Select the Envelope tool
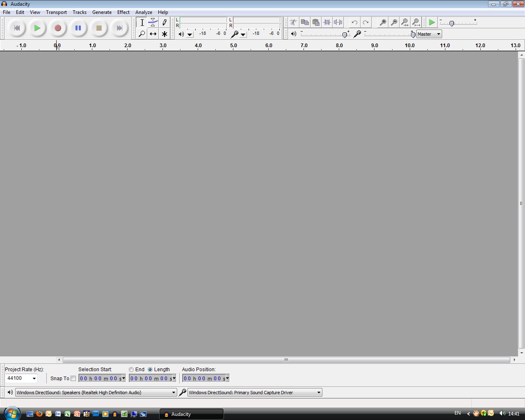525x420 pixels. [x=153, y=23]
